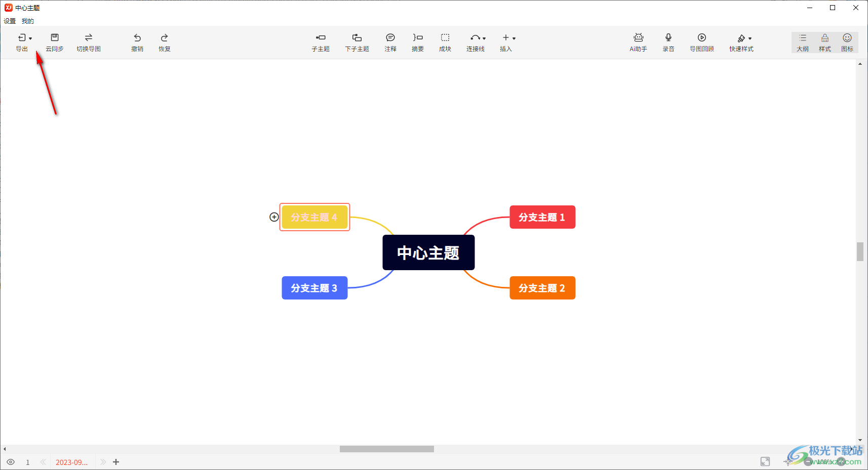Open the 导出 dropdown arrow
Screen dimensions: 868x470
(x=30, y=38)
